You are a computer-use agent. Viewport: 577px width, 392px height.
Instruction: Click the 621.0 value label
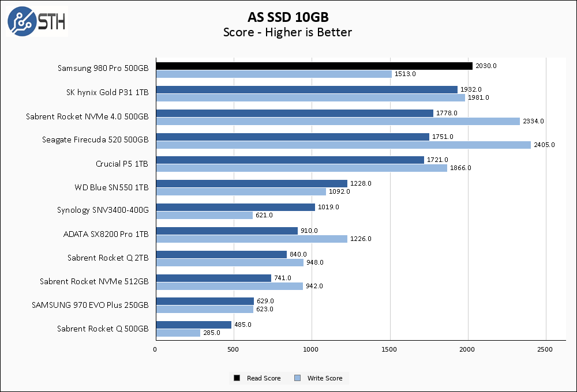(264, 215)
